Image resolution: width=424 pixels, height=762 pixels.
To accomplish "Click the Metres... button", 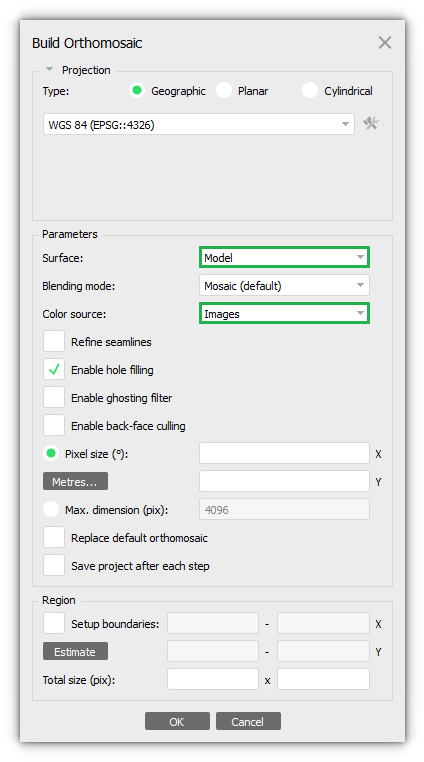I will tap(75, 482).
